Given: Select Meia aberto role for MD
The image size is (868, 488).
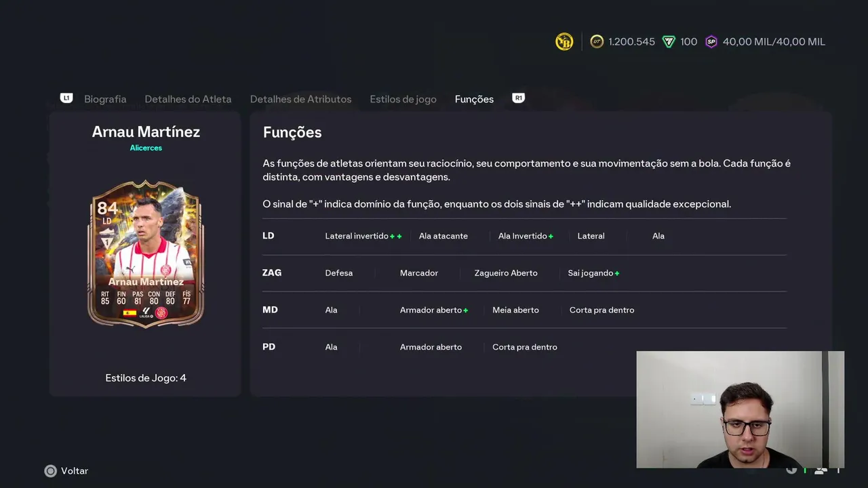Looking at the screenshot, I should tap(515, 310).
